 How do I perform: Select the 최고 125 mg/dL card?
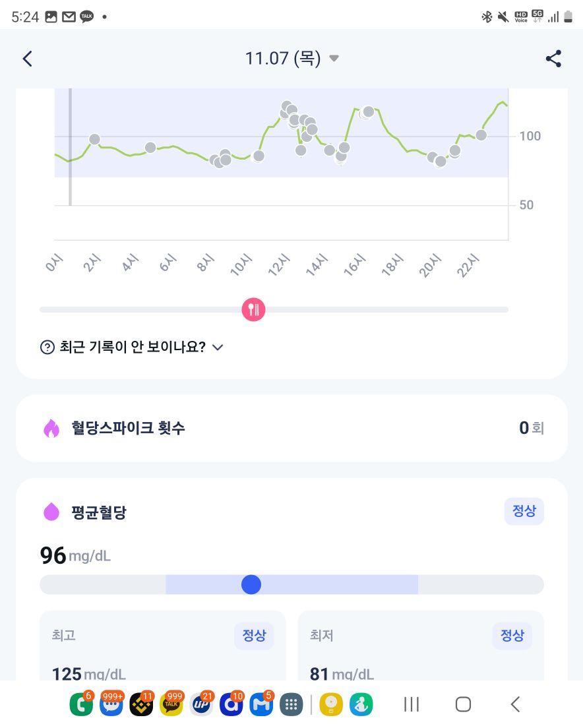click(x=162, y=646)
